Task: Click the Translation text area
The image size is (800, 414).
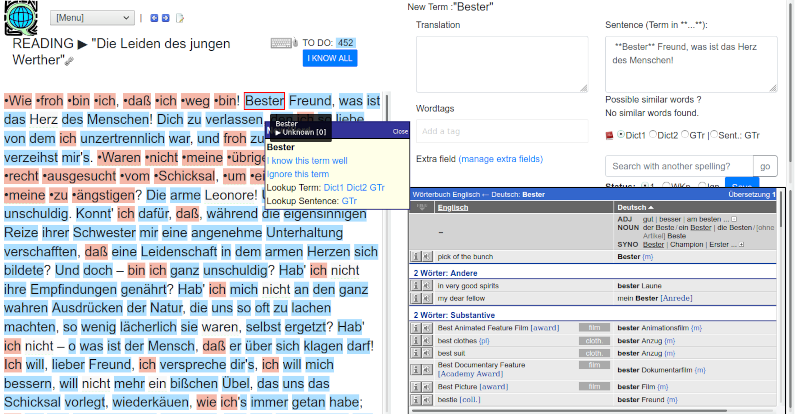Action: [x=502, y=64]
